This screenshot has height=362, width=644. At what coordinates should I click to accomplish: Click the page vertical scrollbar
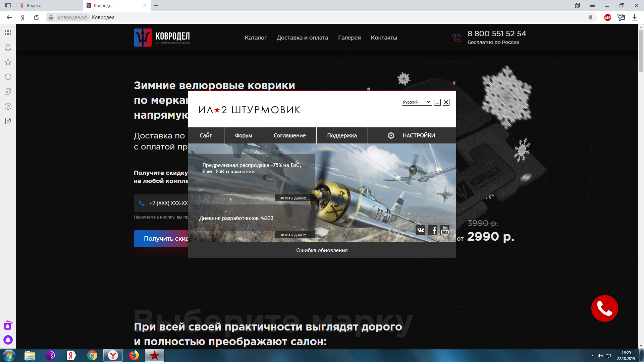click(x=641, y=50)
